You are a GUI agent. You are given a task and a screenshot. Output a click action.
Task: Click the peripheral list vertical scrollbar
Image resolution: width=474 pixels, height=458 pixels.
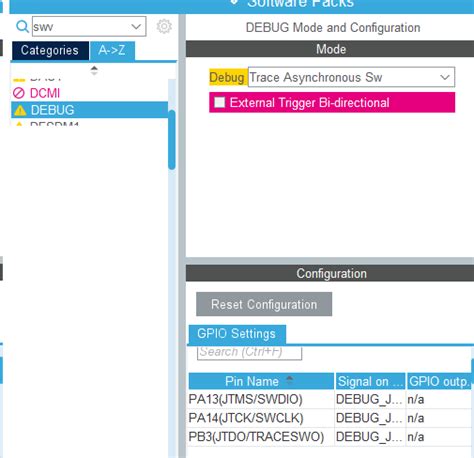172,139
